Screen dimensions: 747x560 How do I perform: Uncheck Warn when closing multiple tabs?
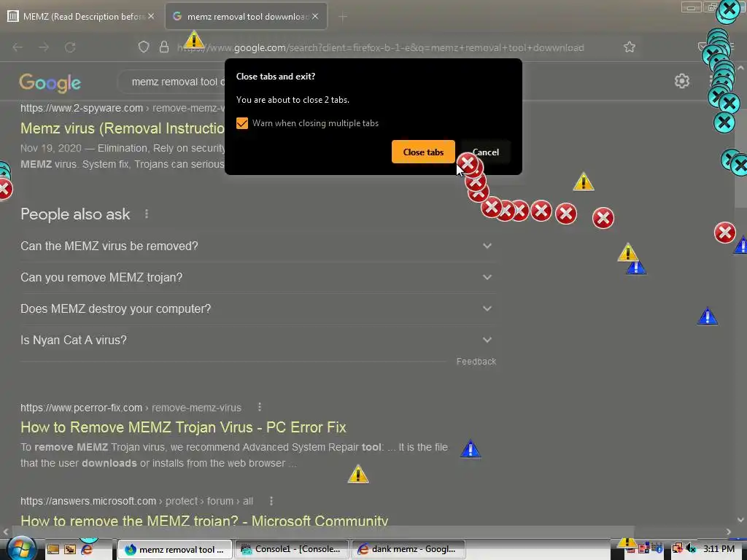pyautogui.click(x=242, y=123)
